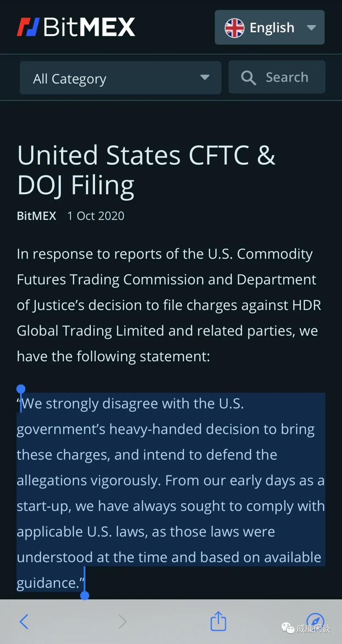Tap the browser forward arrow
The width and height of the screenshot is (342, 644).
click(123, 621)
